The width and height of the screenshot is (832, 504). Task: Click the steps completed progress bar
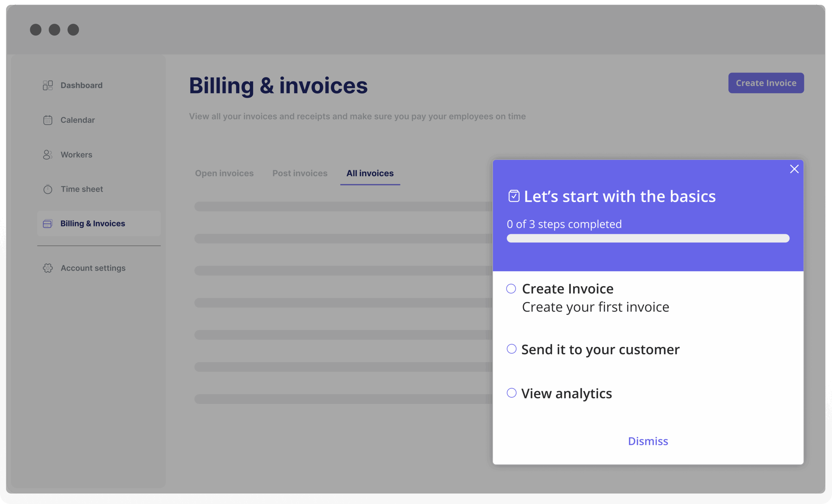(648, 238)
